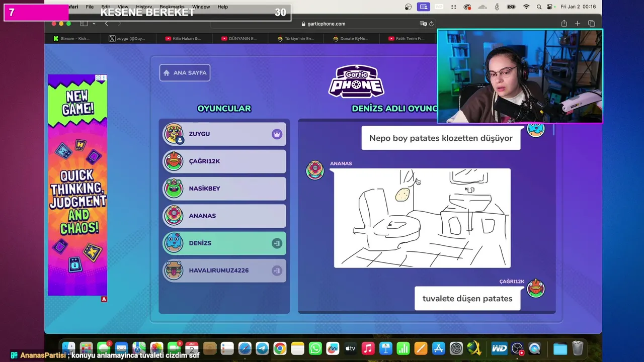Open the File menu
This screenshot has width=644, height=362.
click(x=90, y=7)
